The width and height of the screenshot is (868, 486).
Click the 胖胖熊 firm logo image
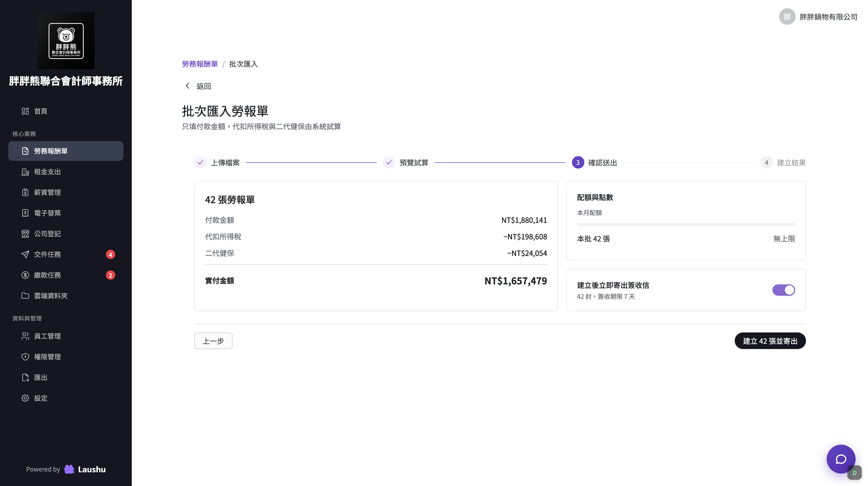tap(66, 41)
